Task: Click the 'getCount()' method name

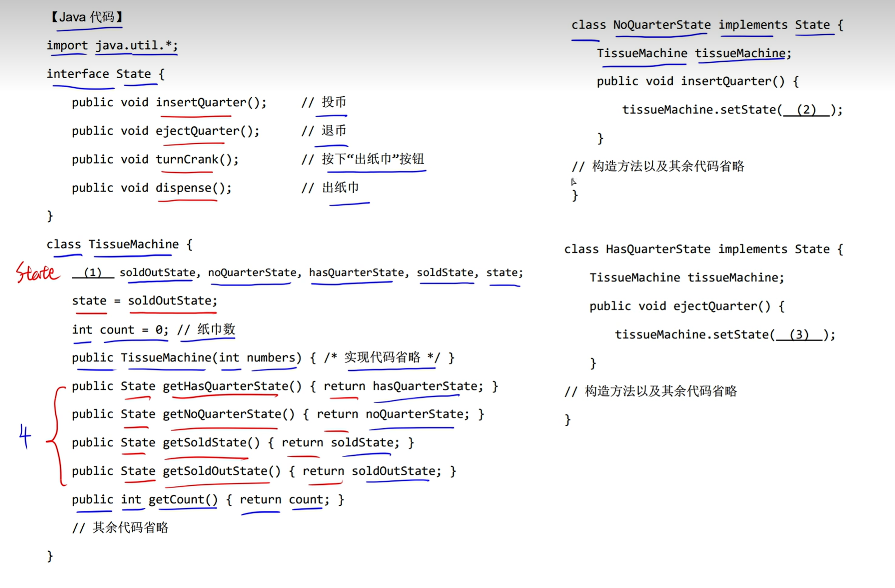Action: tap(183, 500)
